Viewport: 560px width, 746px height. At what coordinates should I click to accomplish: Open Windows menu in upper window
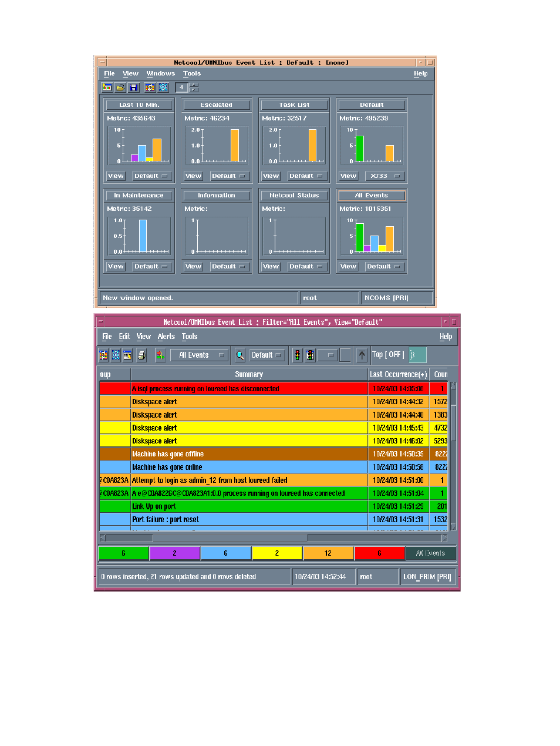161,73
